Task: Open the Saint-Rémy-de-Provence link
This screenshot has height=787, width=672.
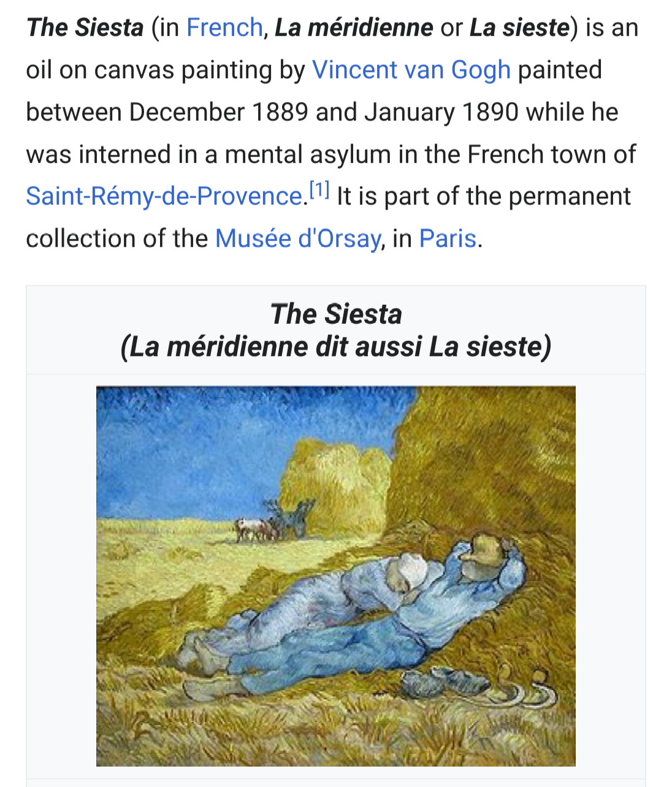Action: click(x=164, y=197)
